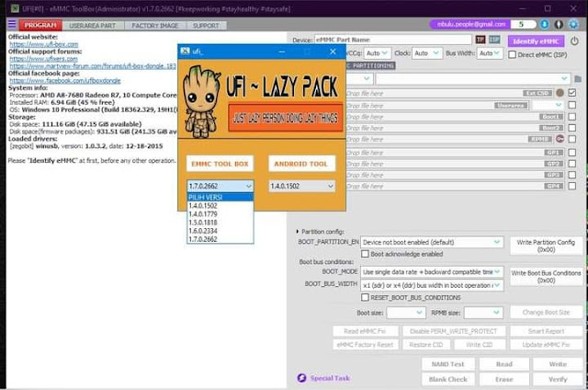Viewport: 588px width, 390px height.
Task: Open the Boot size dropdown
Action: point(406,313)
